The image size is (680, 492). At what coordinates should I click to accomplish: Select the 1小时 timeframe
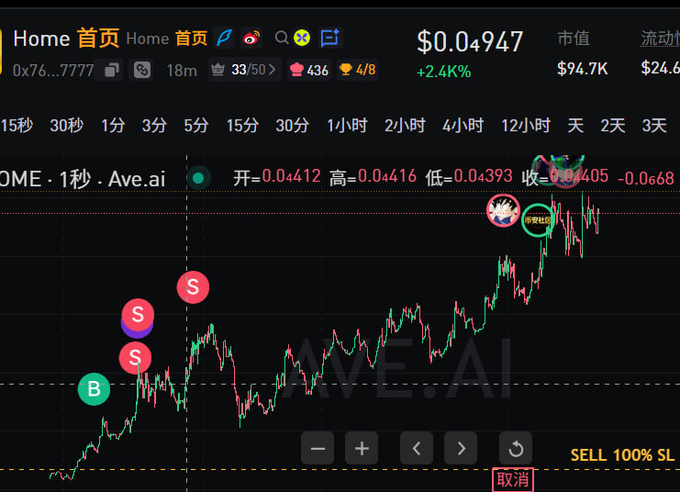[347, 125]
